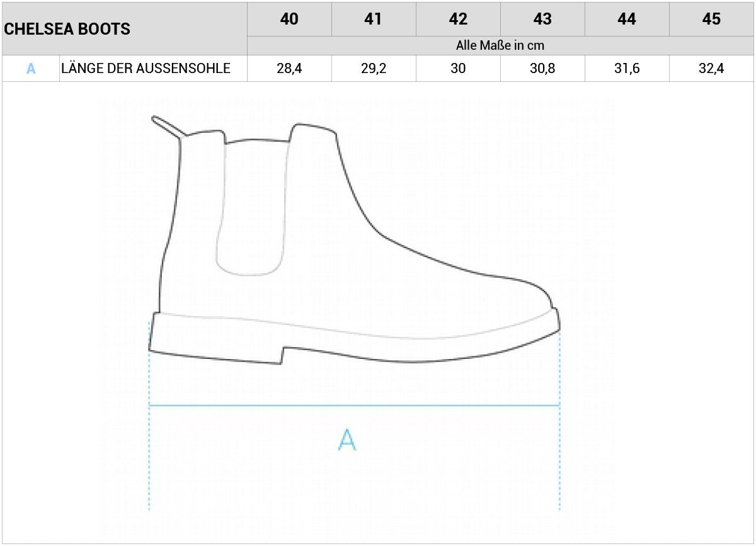Image resolution: width=756 pixels, height=546 pixels.
Task: Click the large blue A dimension label
Action: (x=347, y=440)
